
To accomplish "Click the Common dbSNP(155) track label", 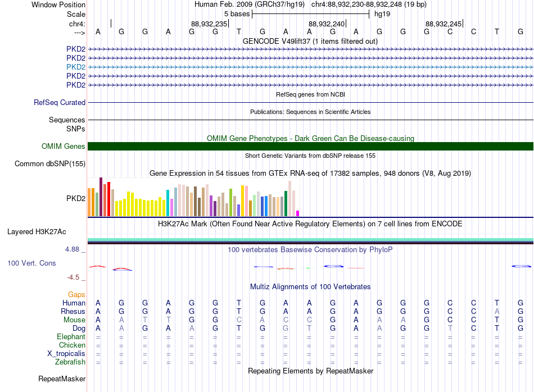I will tap(50, 163).
